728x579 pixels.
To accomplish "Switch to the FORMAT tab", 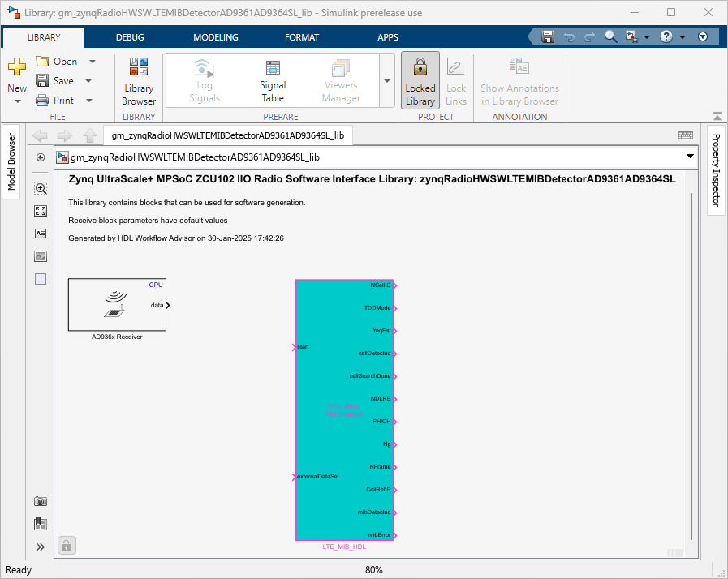I will (x=302, y=37).
